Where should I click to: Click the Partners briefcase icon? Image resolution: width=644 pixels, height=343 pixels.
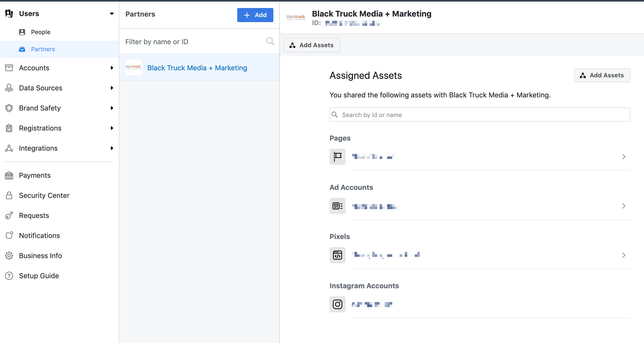(22, 49)
